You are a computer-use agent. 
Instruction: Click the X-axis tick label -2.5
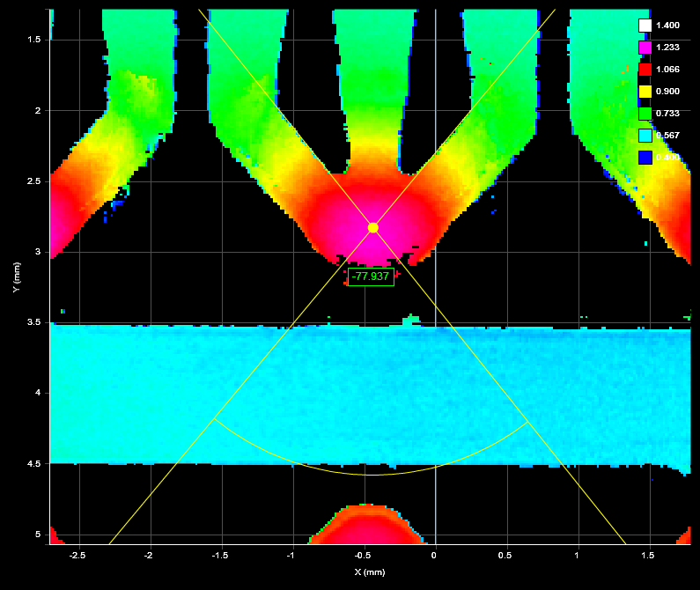(x=77, y=555)
